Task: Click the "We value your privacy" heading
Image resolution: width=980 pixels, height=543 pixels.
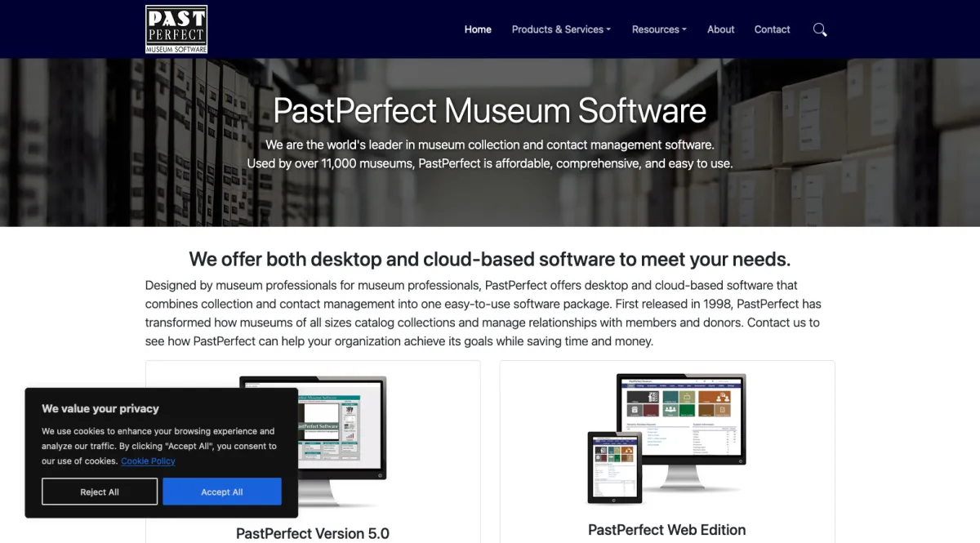Action: [100, 408]
